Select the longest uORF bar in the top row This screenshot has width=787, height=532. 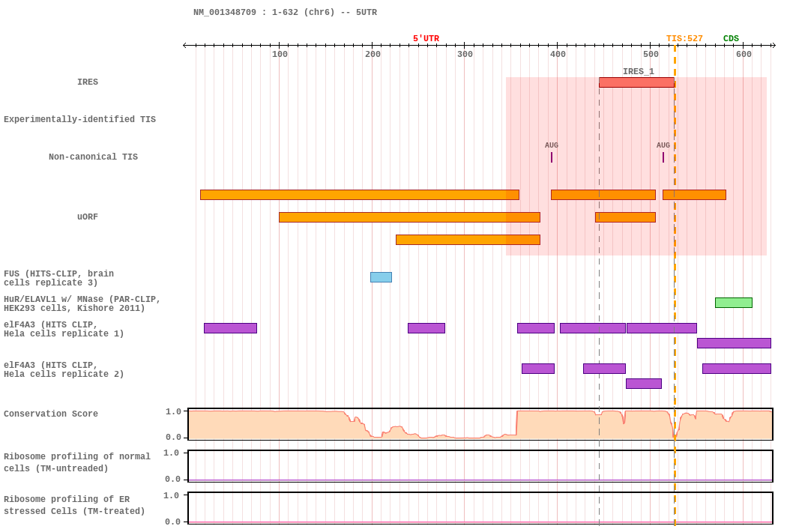coord(359,195)
